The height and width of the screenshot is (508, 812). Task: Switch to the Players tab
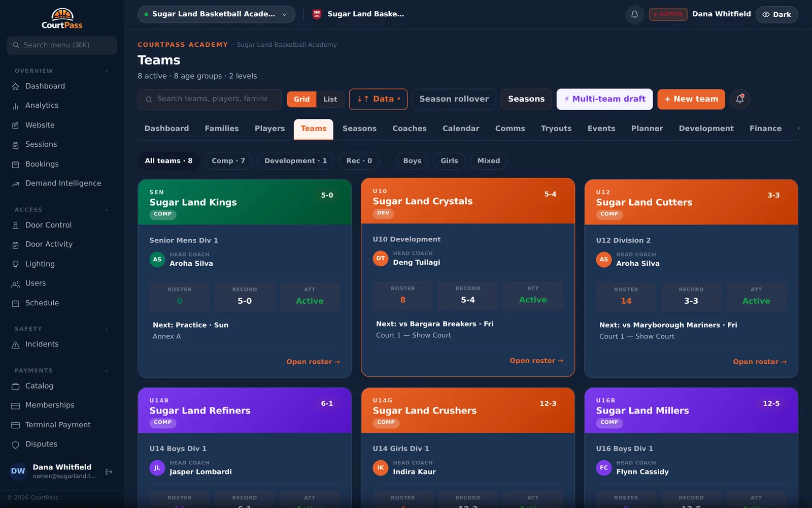coord(269,129)
